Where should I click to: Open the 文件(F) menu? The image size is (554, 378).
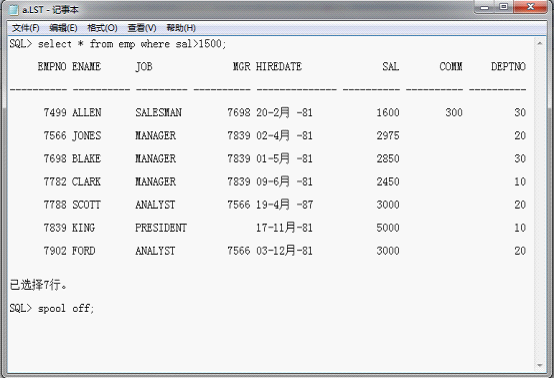(x=25, y=28)
